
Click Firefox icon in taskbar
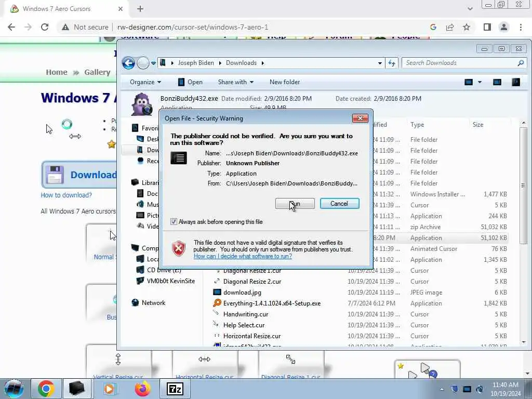tap(143, 389)
